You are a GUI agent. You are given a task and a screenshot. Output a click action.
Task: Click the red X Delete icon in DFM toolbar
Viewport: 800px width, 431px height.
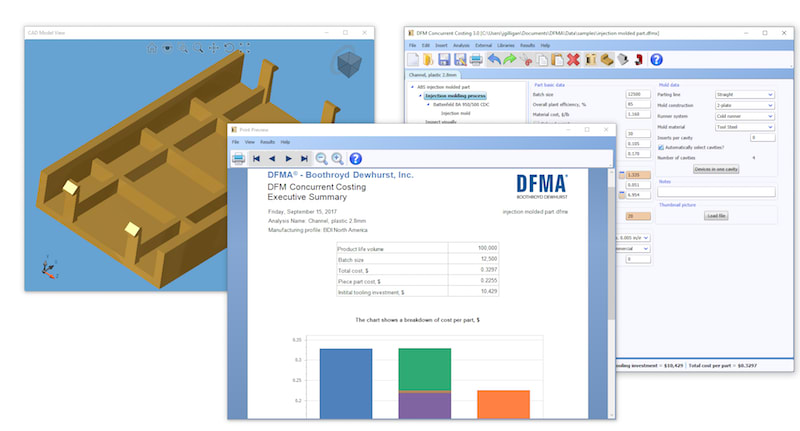[x=573, y=60]
